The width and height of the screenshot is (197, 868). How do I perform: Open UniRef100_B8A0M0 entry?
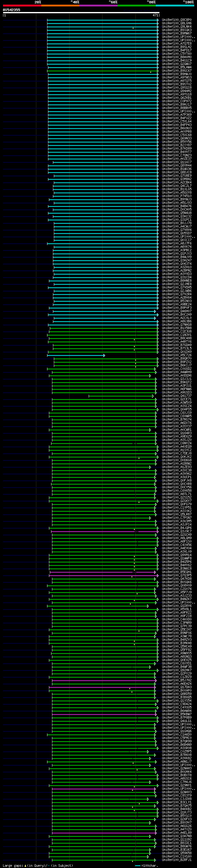176,57
